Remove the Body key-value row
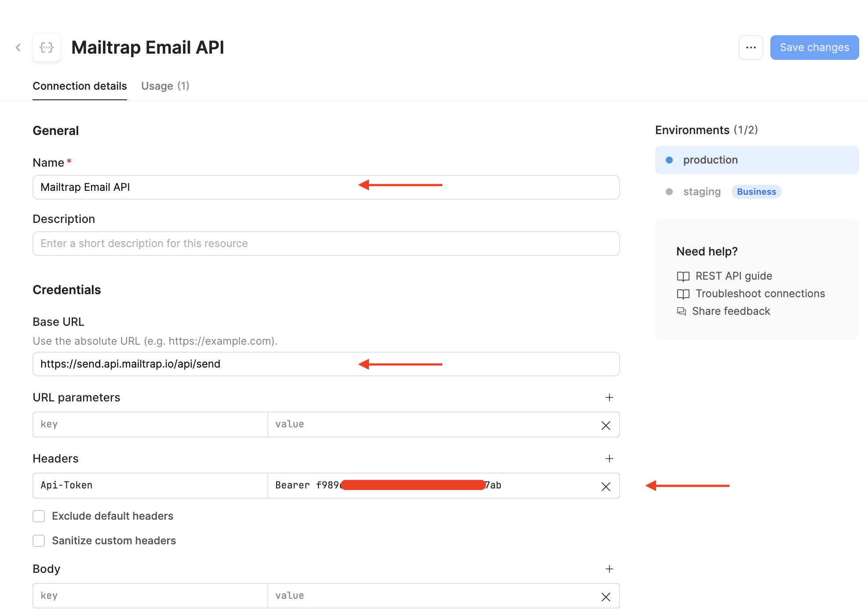 tap(606, 597)
